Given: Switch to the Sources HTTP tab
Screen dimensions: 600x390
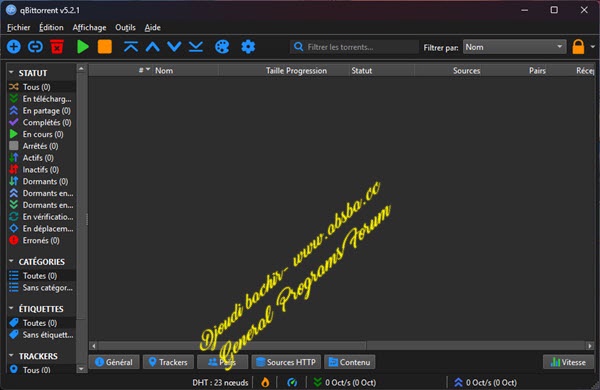Looking at the screenshot, I should point(286,362).
